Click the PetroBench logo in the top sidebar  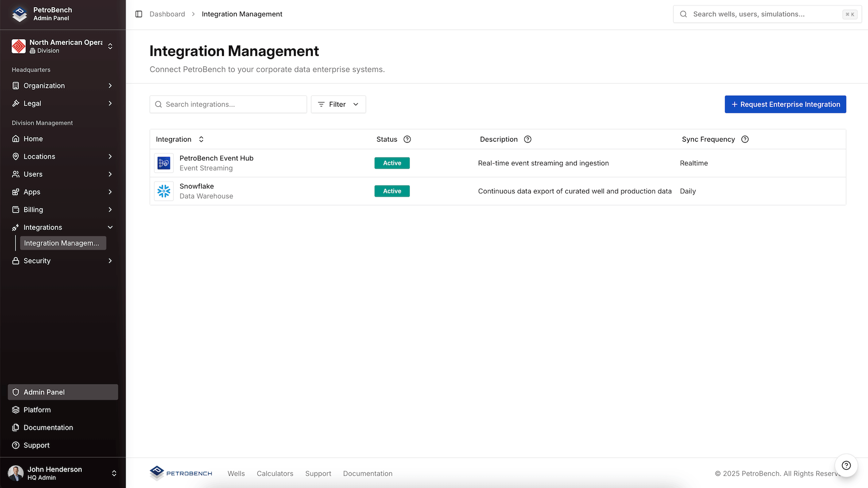click(19, 14)
